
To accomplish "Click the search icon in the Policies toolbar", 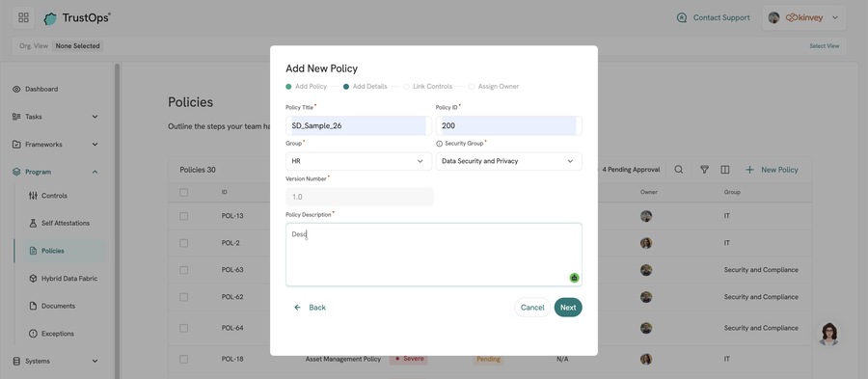I will coord(678,170).
